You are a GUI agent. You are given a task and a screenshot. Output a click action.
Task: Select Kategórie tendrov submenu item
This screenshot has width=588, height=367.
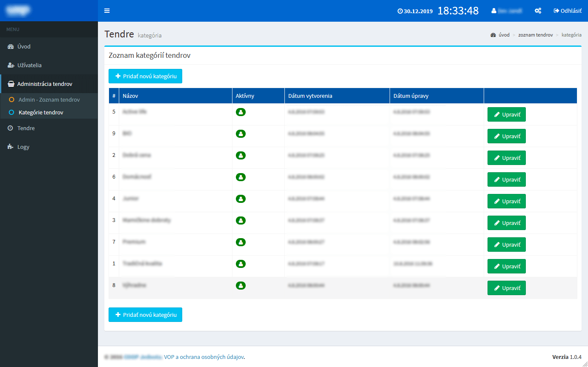pyautogui.click(x=49, y=112)
